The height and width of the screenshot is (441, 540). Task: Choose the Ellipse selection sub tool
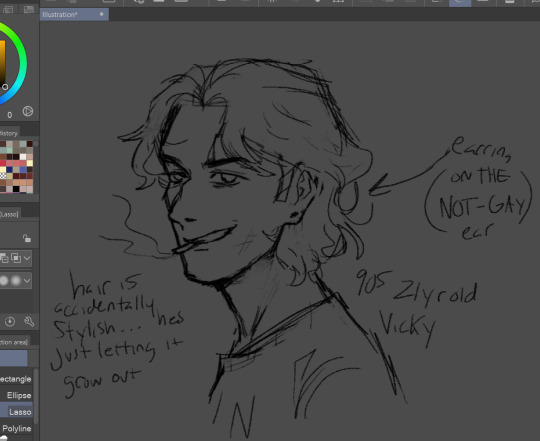tap(16, 395)
